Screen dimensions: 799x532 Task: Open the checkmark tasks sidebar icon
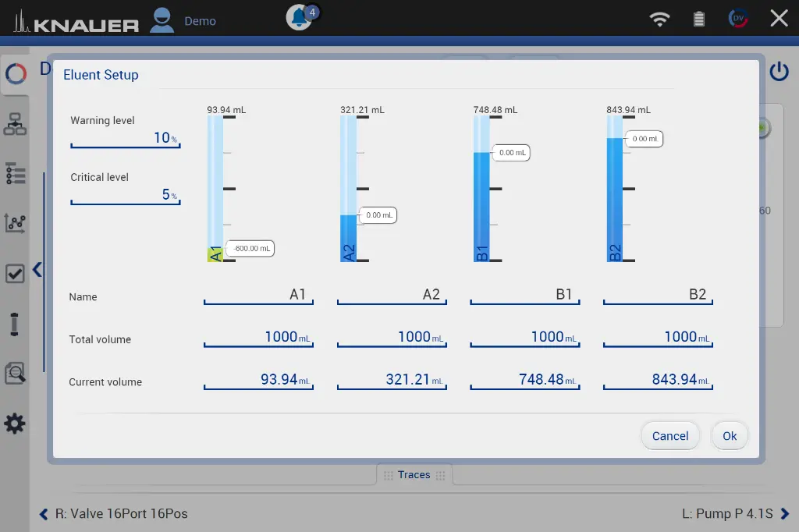(15, 274)
